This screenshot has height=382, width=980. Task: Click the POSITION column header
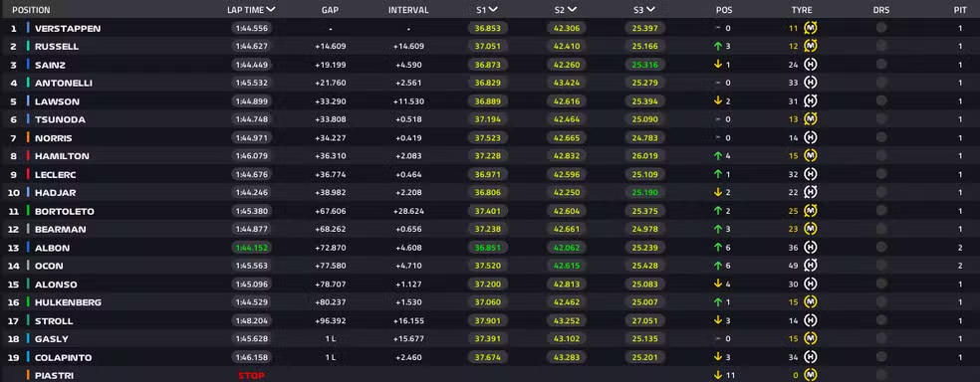(x=31, y=10)
